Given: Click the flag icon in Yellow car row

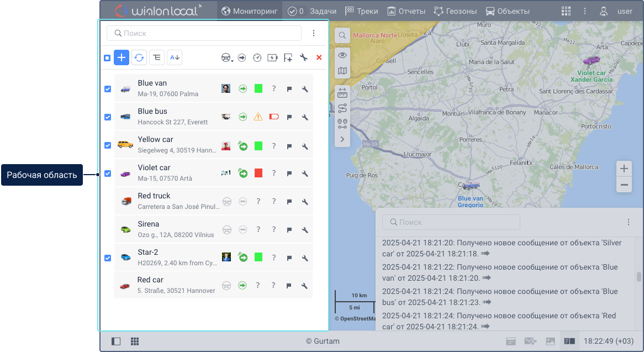Looking at the screenshot, I should [289, 146].
